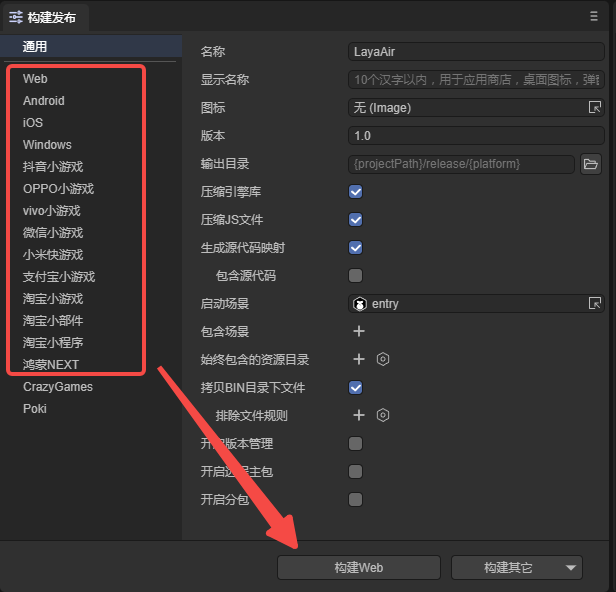This screenshot has width=616, height=592.
Task: Click the 构建Web button
Action: [359, 567]
